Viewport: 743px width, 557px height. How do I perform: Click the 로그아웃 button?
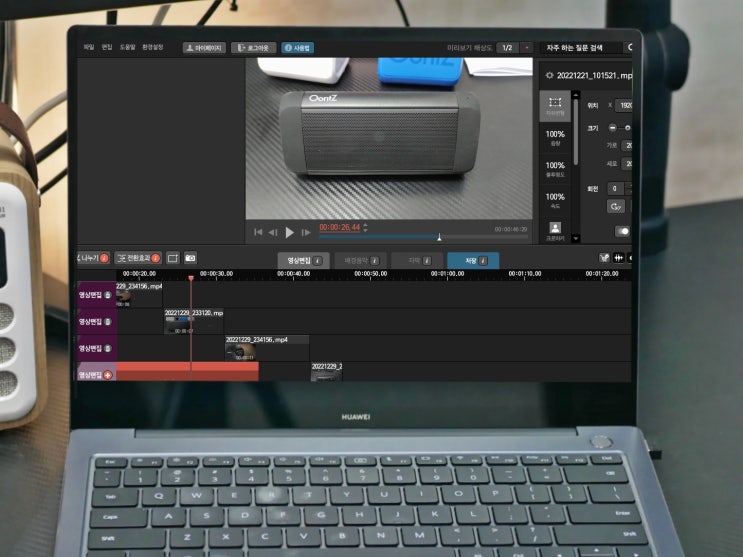click(254, 48)
